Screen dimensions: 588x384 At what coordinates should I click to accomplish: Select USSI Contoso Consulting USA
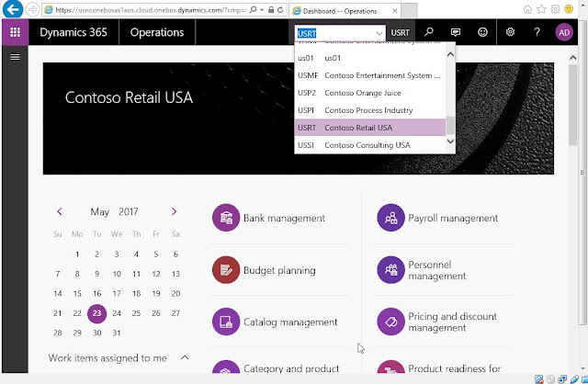(x=369, y=145)
